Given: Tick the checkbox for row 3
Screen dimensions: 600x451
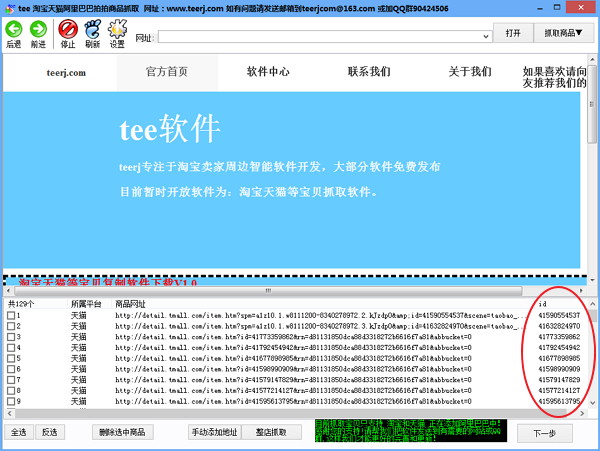Looking at the screenshot, I should [11, 337].
